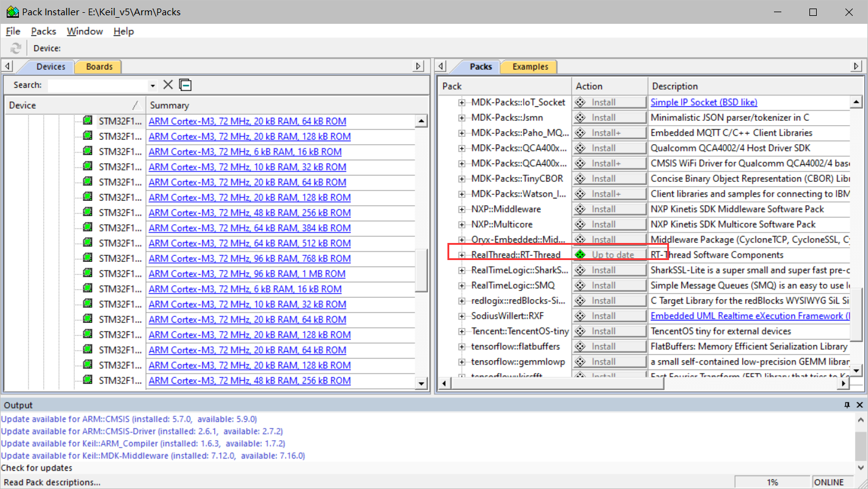Expand MDK-Packs::TinyCBOR pack node
Image resolution: width=868 pixels, height=489 pixels.
[x=462, y=178]
